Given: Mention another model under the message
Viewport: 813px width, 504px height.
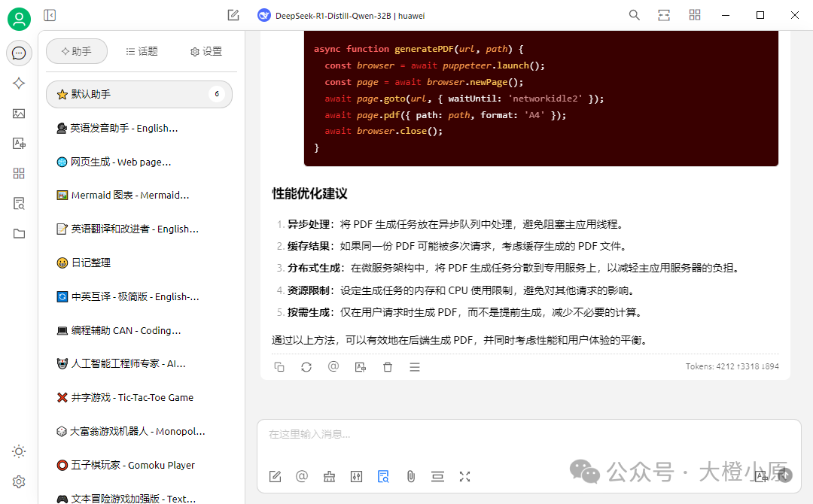Looking at the screenshot, I should pyautogui.click(x=333, y=367).
